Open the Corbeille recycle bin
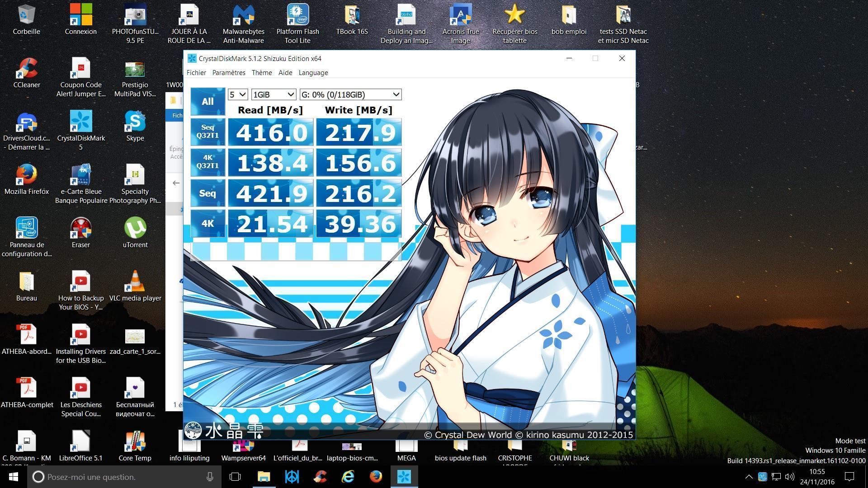868x488 pixels. [27, 15]
